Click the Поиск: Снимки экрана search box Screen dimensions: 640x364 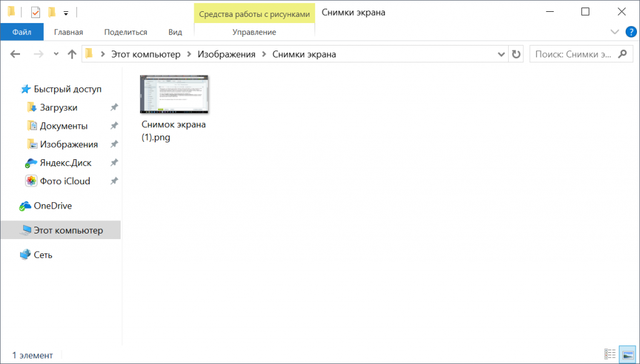point(581,54)
